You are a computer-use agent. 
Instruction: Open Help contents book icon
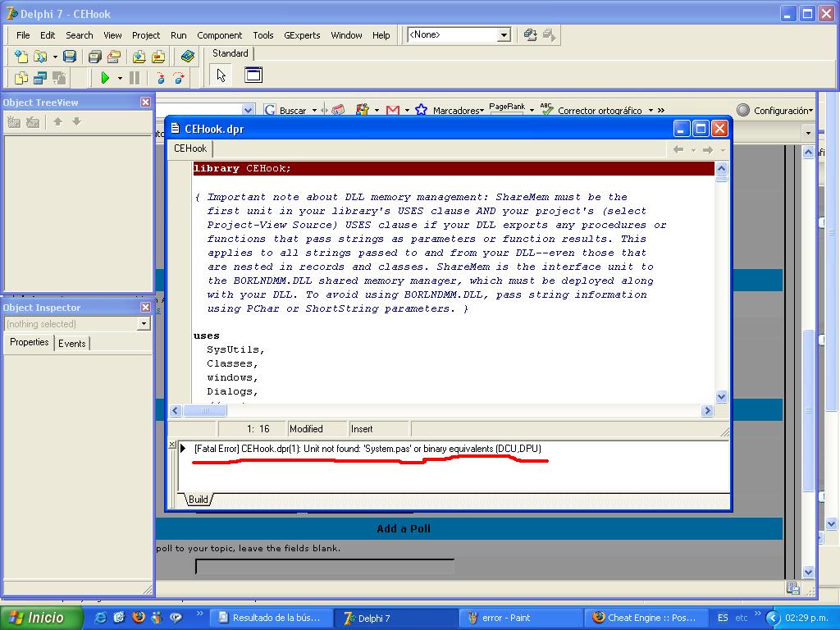pyautogui.click(x=188, y=56)
